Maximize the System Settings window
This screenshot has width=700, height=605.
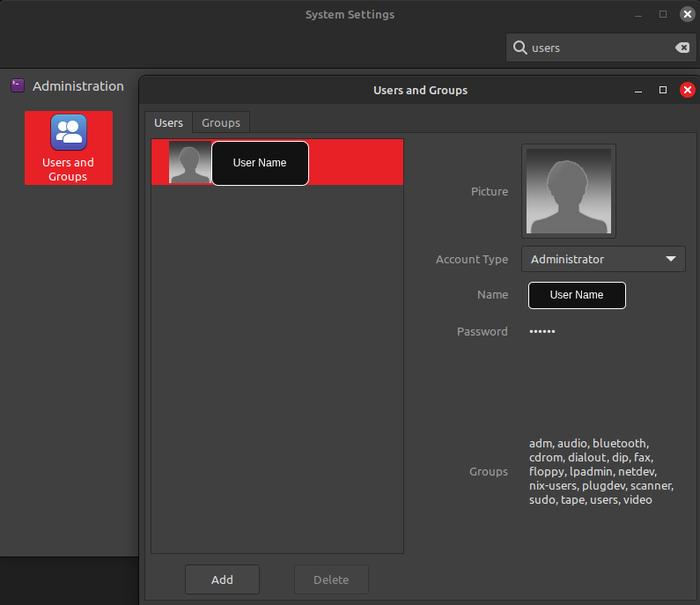pyautogui.click(x=663, y=14)
